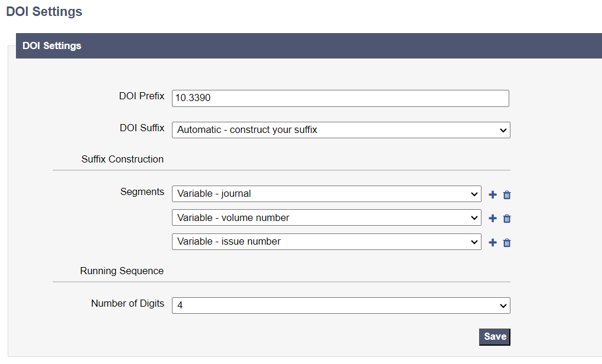Image resolution: width=602 pixels, height=364 pixels.
Task: Add a segment after the journal segment
Action: (x=493, y=194)
